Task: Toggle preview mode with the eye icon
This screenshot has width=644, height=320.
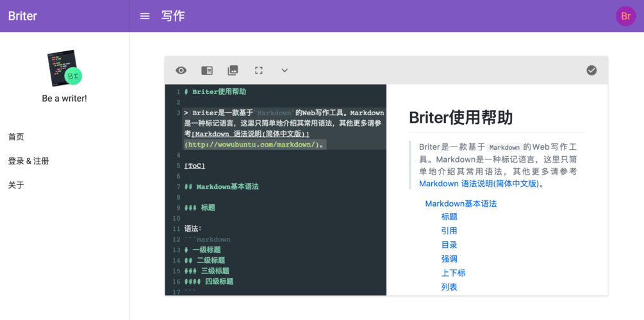Action: 181,70
